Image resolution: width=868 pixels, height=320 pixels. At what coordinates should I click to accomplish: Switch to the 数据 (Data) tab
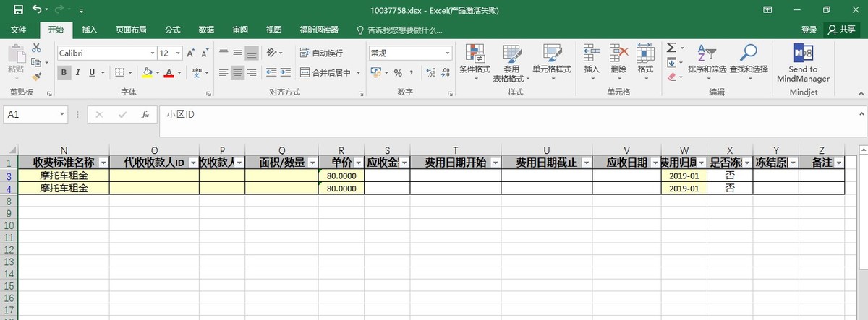click(206, 30)
